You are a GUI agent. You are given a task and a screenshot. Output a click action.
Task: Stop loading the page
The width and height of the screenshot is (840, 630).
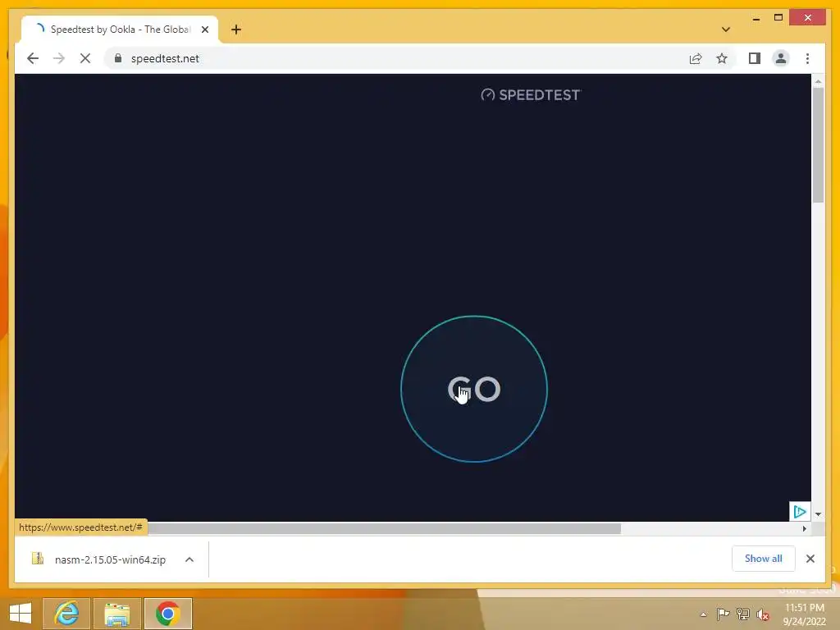click(85, 58)
